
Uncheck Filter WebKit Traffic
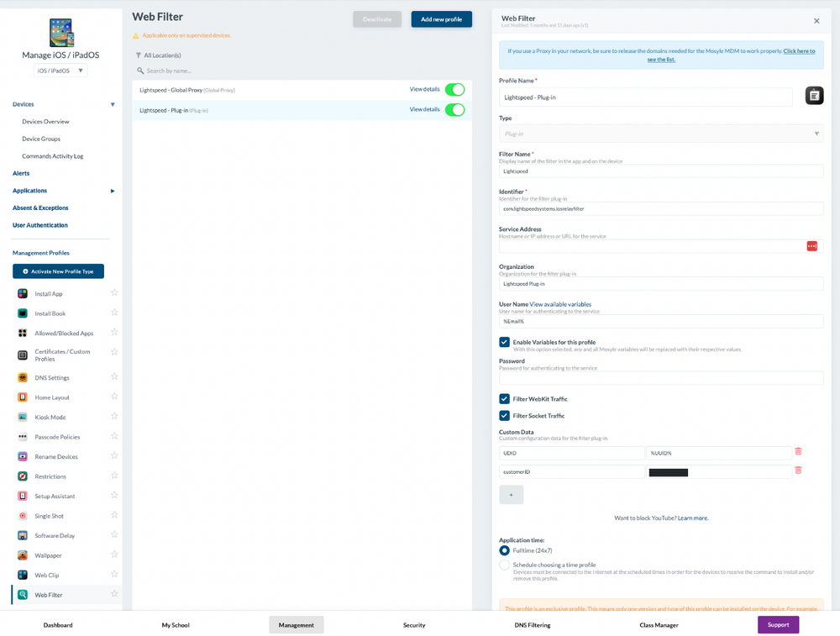click(504, 398)
